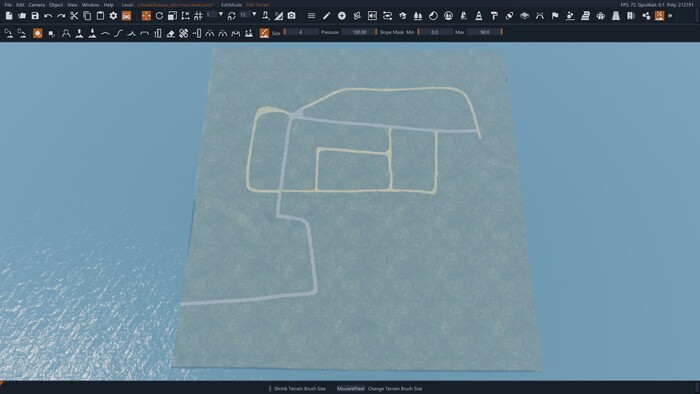
Task: Toggle the drop-to-ground stamp icon
Action: pos(266,16)
